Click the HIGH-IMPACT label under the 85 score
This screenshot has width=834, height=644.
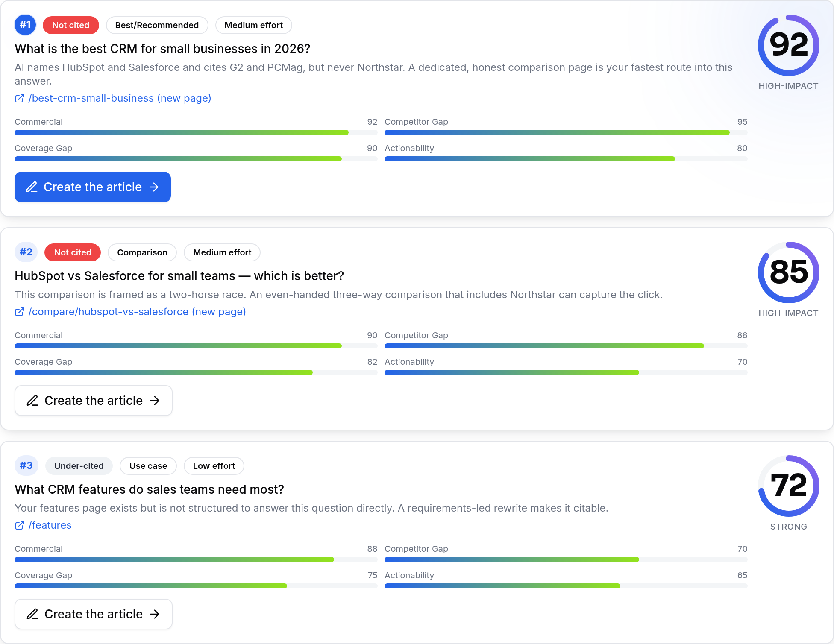pos(789,313)
